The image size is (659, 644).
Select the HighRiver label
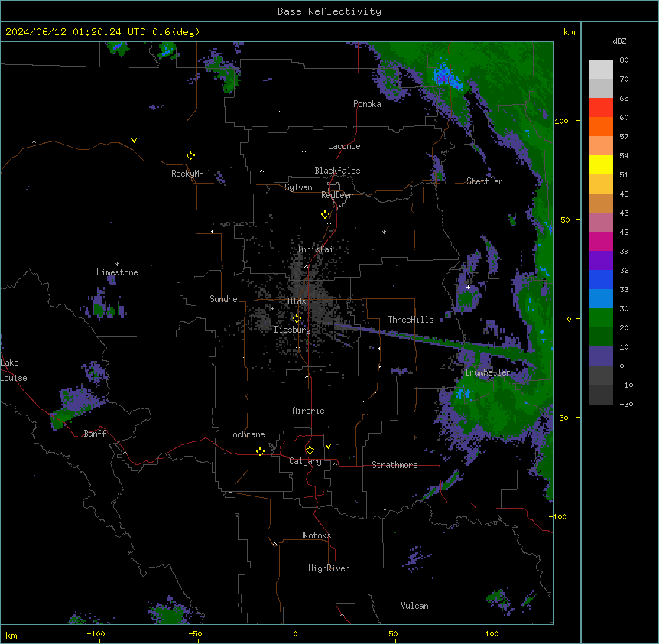tap(329, 568)
